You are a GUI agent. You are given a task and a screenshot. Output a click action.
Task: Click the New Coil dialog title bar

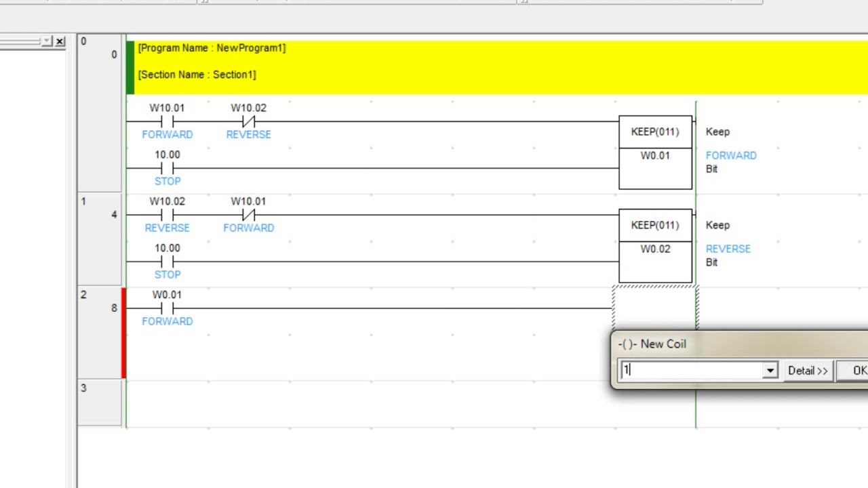point(739,344)
